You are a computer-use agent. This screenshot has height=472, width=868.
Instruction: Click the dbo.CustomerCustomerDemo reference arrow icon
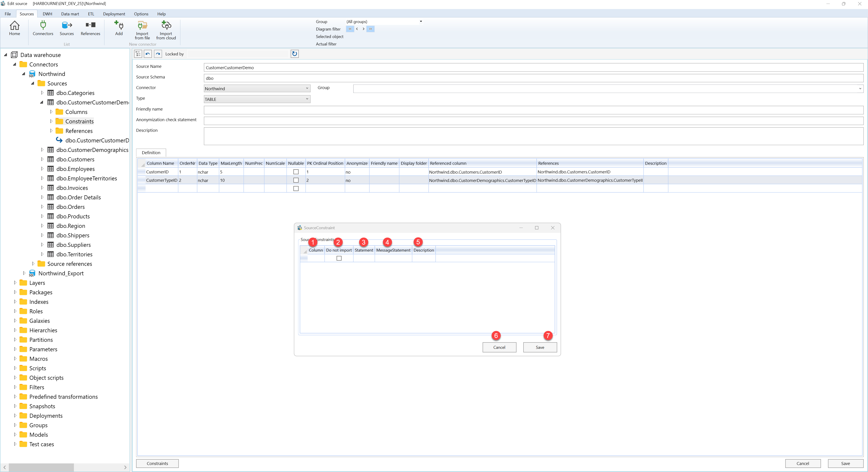coord(59,140)
